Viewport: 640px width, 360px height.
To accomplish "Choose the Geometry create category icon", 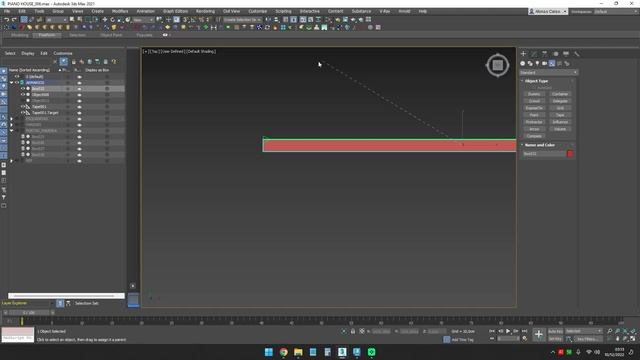I will 522,63.
